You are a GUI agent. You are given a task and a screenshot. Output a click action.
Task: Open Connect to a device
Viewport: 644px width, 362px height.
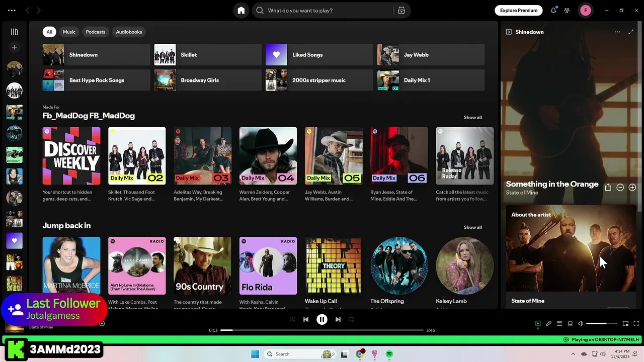570,324
